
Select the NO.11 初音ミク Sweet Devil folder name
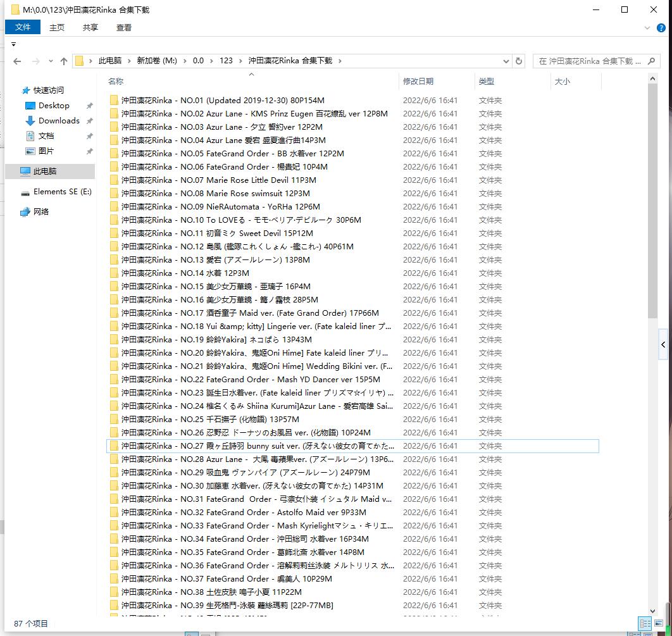point(217,233)
